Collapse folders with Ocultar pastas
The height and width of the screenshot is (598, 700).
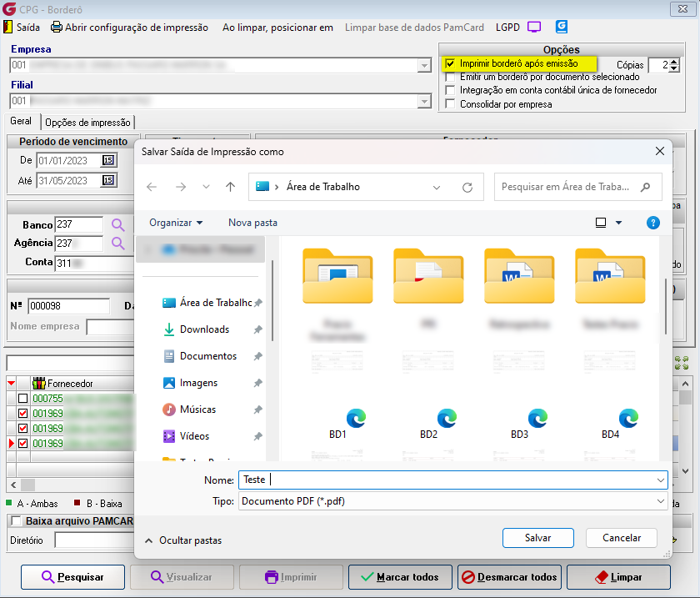(x=183, y=540)
